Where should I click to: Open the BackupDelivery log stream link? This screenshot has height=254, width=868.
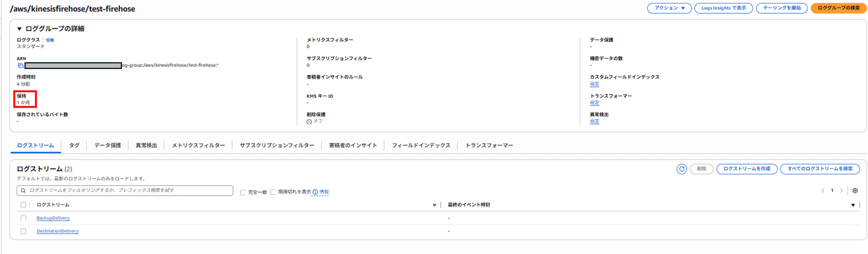(53, 218)
